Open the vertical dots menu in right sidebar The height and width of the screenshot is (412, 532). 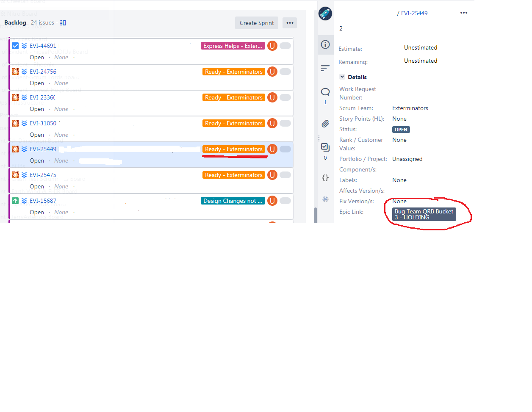[319, 138]
